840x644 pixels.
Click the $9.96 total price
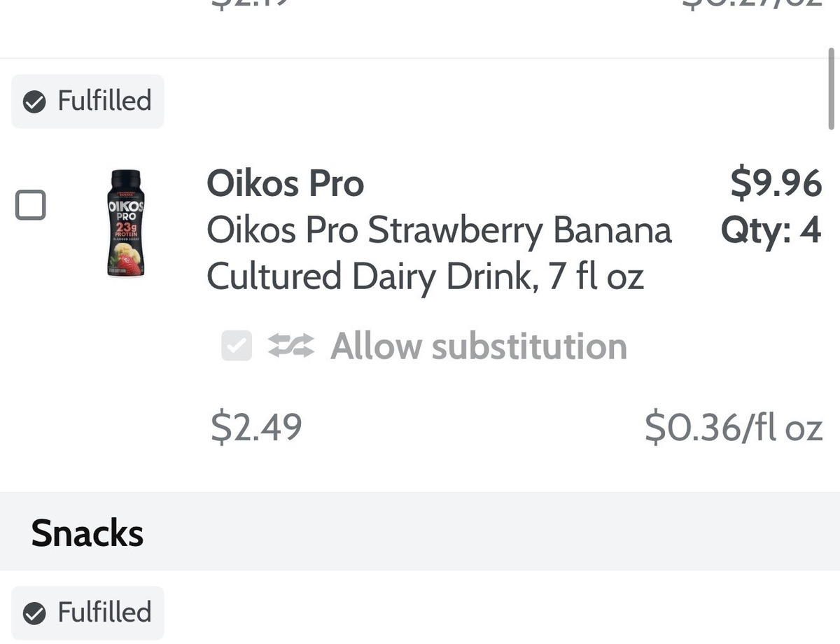[x=776, y=184]
